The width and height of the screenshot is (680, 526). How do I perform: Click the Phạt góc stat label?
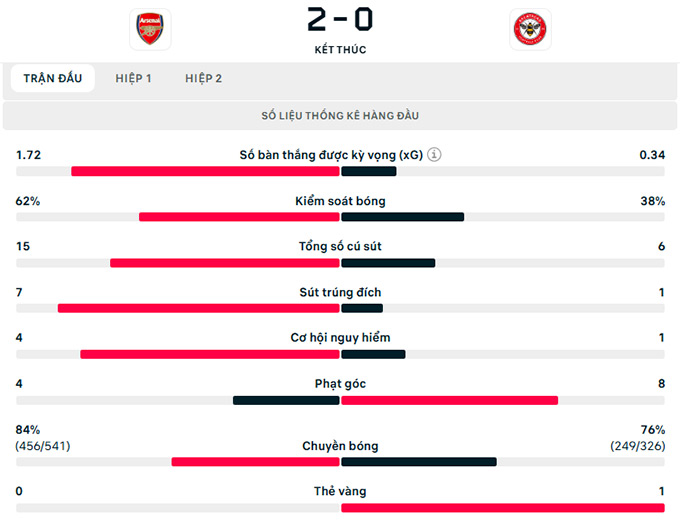(x=340, y=384)
